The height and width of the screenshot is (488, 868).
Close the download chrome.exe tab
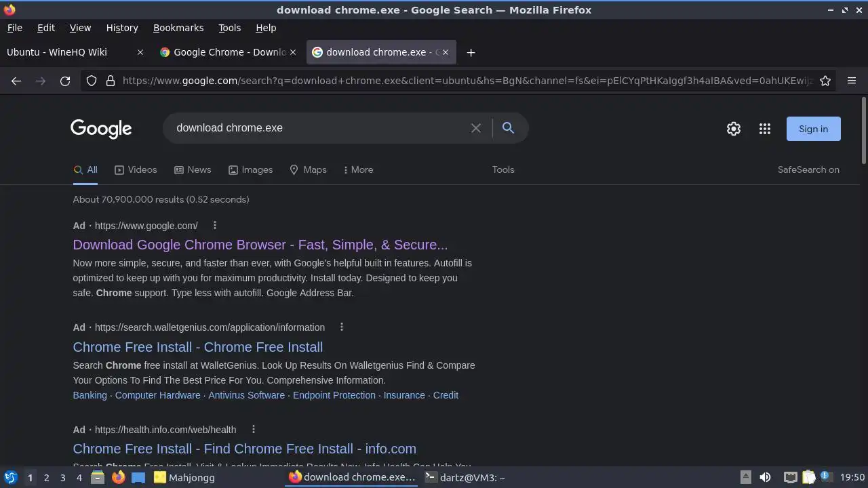pyautogui.click(x=446, y=52)
